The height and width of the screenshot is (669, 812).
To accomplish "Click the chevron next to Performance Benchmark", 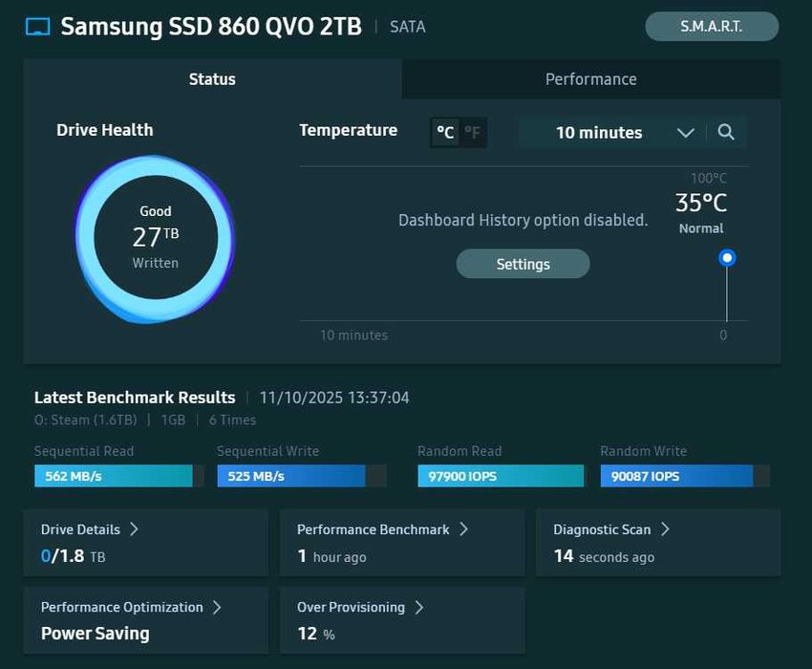I will (x=464, y=529).
